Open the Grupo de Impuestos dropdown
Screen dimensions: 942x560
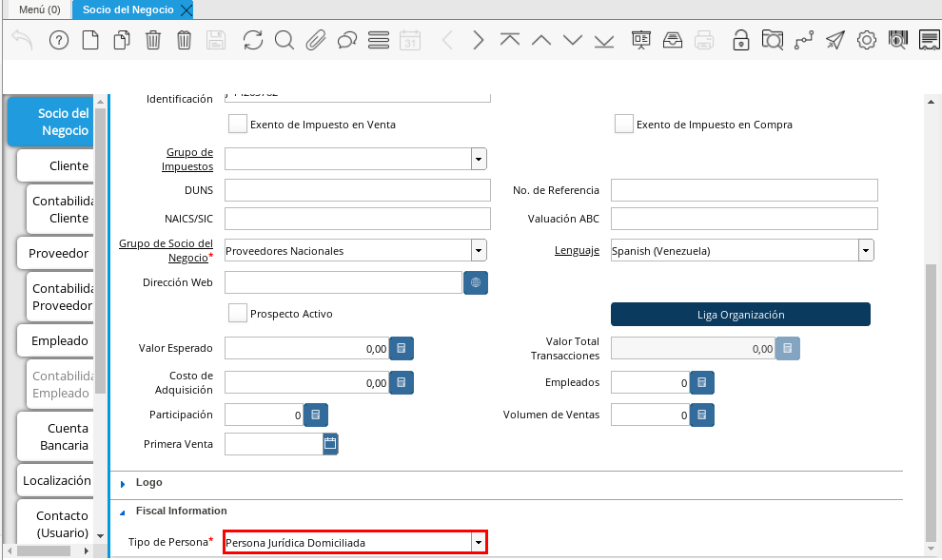[x=479, y=159]
